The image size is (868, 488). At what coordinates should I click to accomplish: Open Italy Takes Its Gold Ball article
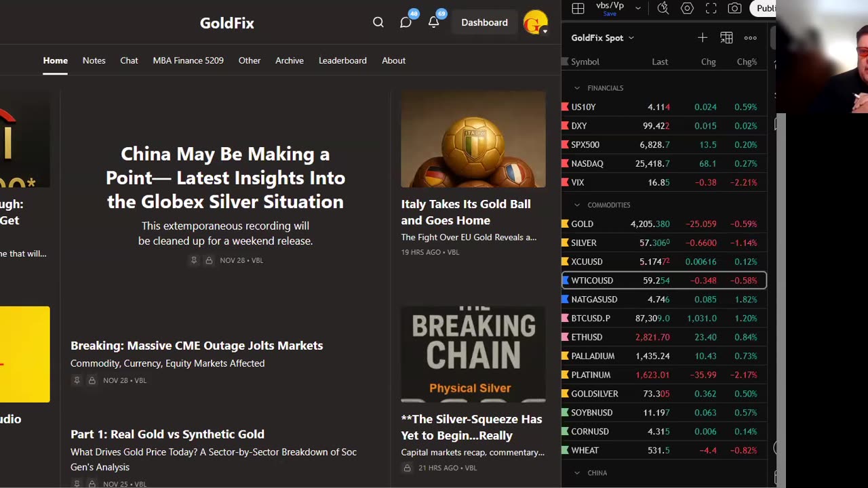click(x=466, y=212)
